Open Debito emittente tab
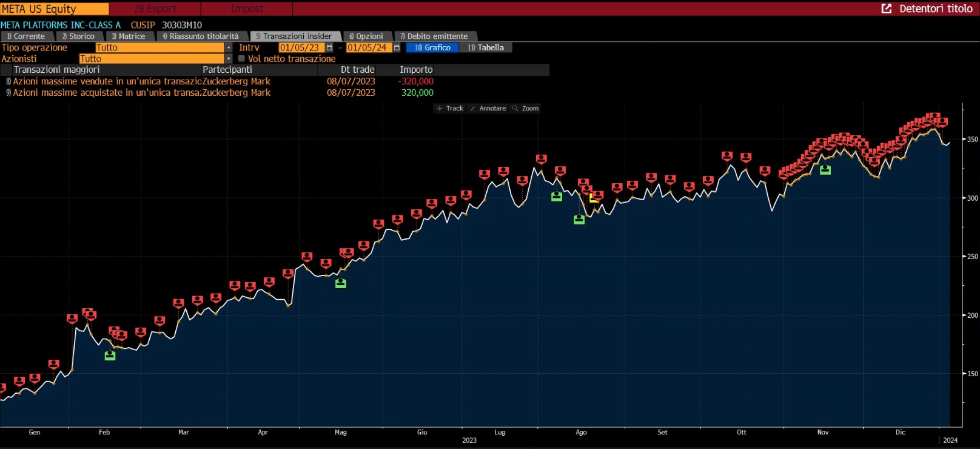This screenshot has width=980, height=449. tap(434, 36)
